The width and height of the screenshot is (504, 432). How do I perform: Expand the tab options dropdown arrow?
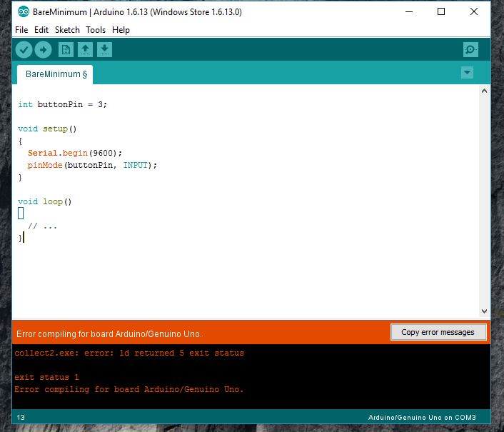coord(467,73)
